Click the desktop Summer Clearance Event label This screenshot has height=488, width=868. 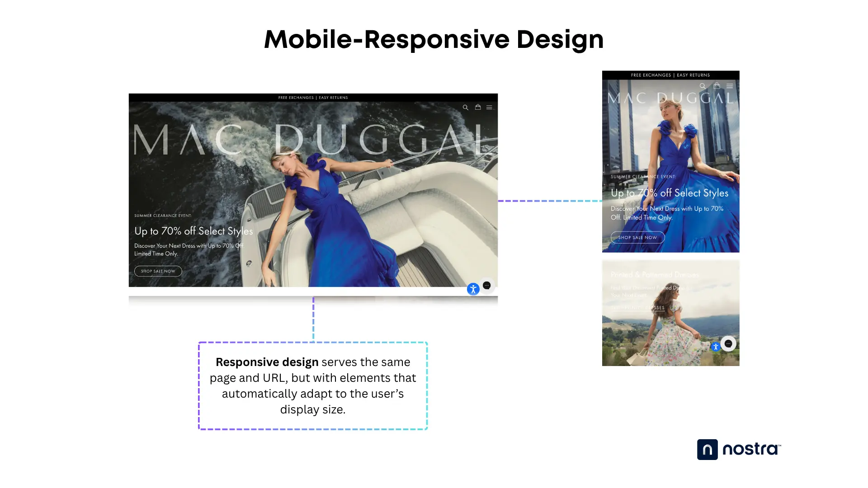pyautogui.click(x=163, y=216)
